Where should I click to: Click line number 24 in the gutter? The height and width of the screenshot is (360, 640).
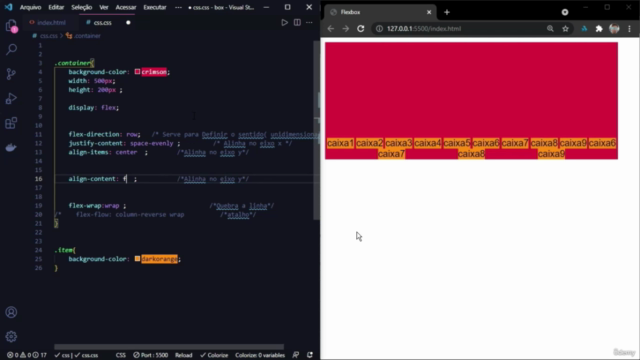[38, 250]
